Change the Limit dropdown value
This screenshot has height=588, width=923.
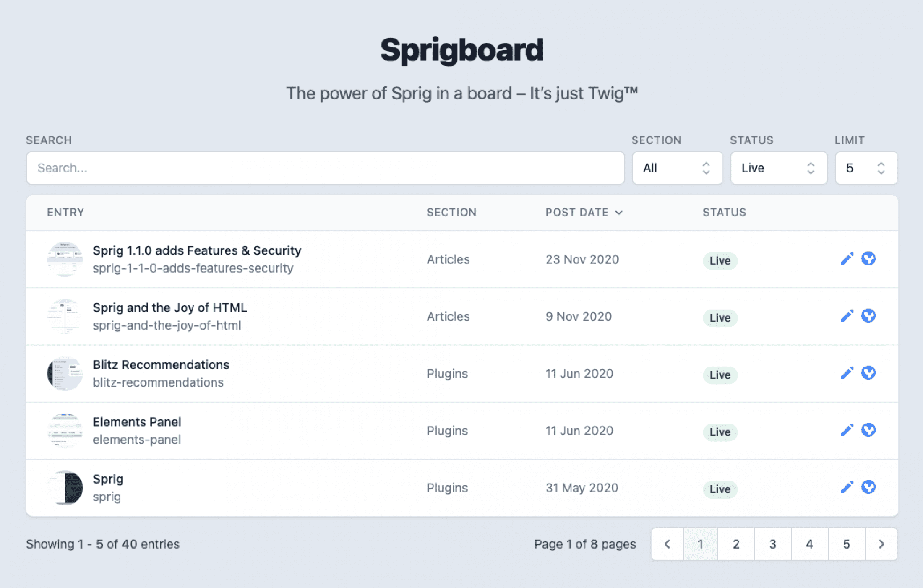[x=866, y=168]
